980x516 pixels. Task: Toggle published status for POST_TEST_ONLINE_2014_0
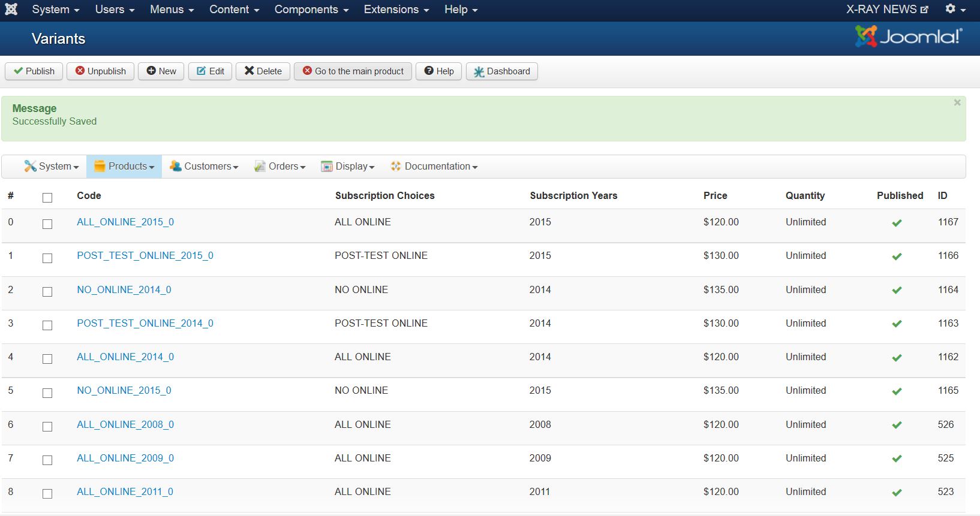[897, 324]
